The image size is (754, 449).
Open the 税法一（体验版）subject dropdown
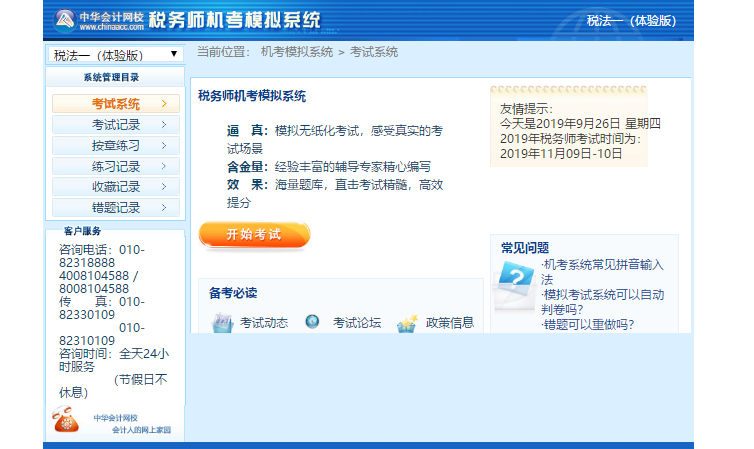click(x=115, y=54)
